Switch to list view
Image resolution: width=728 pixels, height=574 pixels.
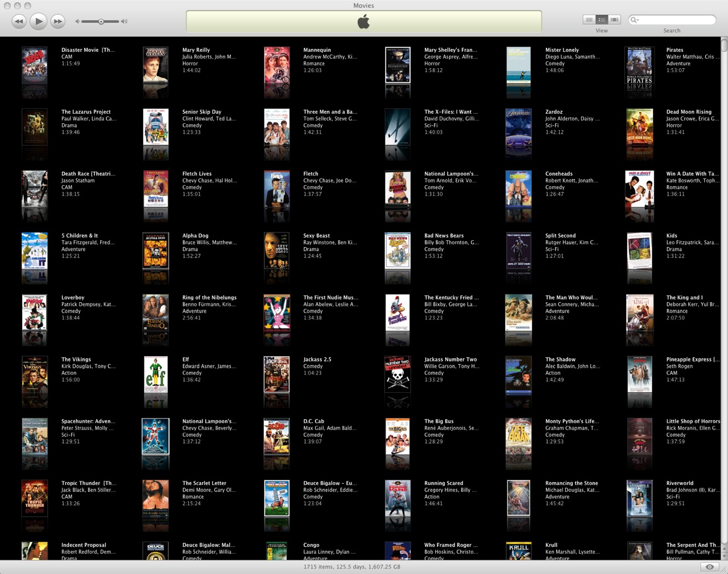click(589, 20)
